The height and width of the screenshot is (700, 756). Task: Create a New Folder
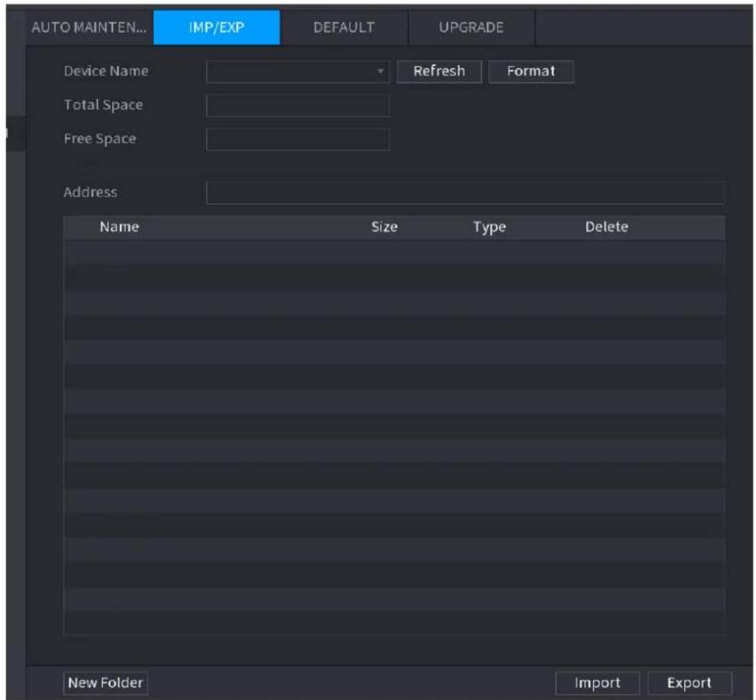[106, 683]
